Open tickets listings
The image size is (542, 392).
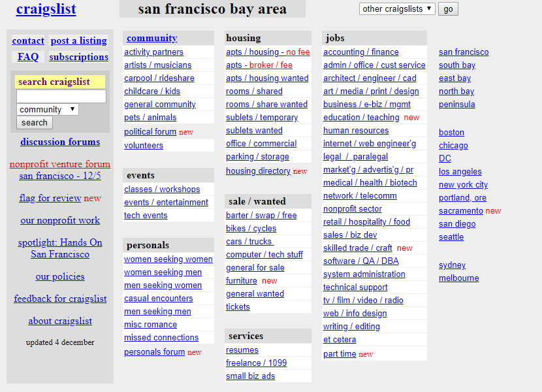[x=238, y=307]
